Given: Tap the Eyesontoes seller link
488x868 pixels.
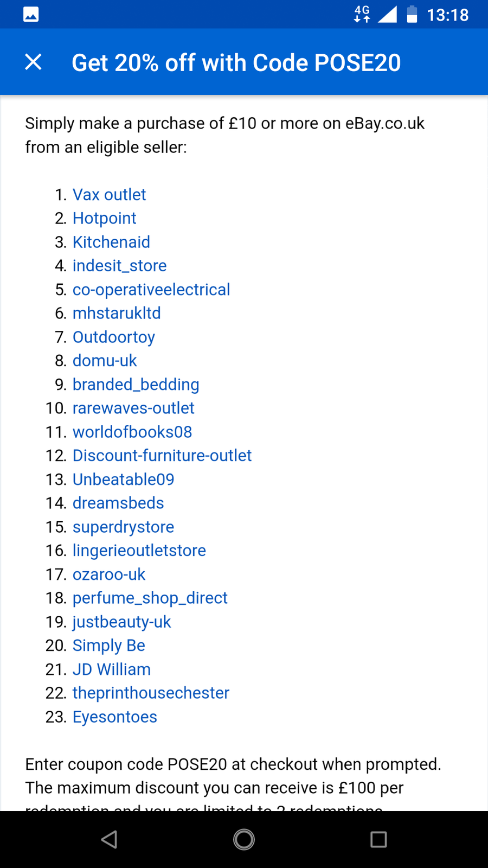Looking at the screenshot, I should click(114, 717).
